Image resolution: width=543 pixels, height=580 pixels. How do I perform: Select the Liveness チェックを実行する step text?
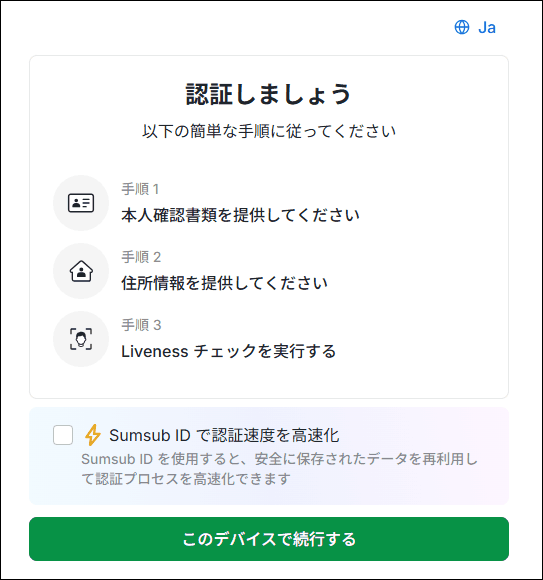229,351
